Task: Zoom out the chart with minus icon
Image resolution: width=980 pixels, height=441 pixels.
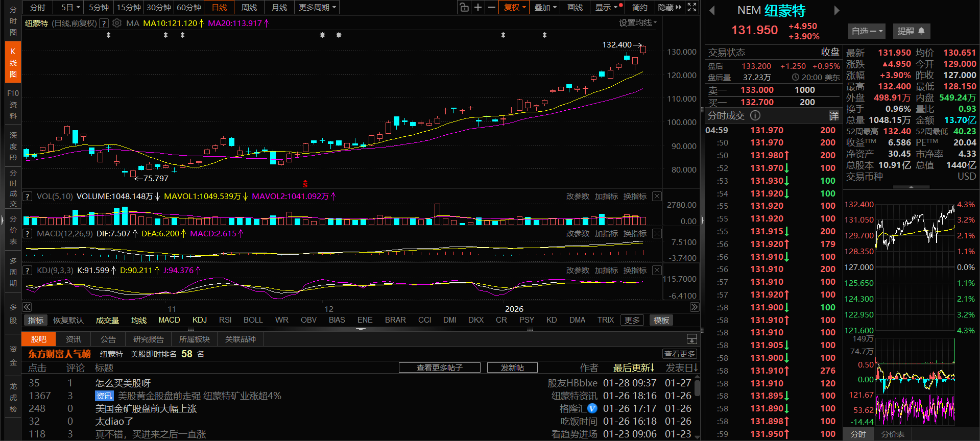Action: coord(491,7)
